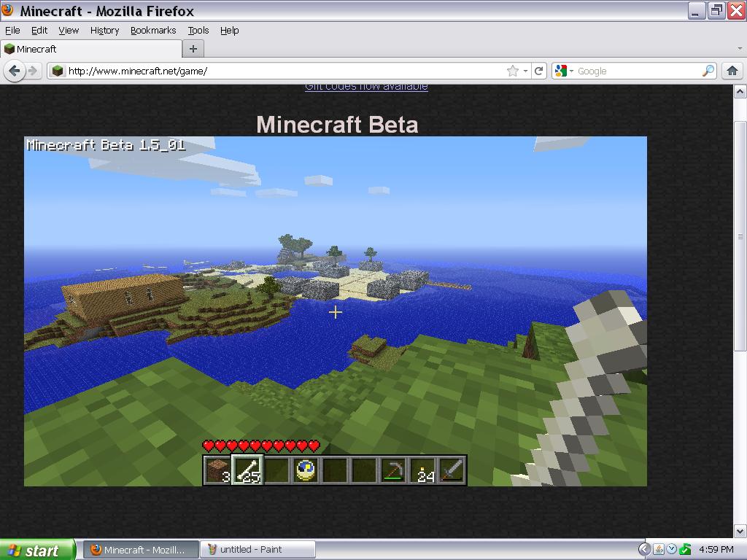Open a new tab with plus button
The height and width of the screenshot is (560, 747).
pyautogui.click(x=193, y=49)
